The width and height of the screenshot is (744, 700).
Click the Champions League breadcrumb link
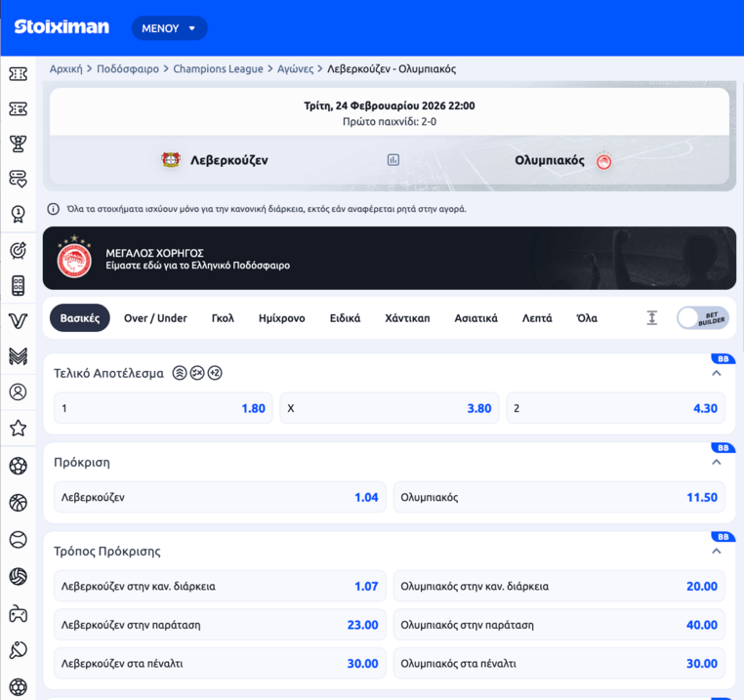coord(218,69)
